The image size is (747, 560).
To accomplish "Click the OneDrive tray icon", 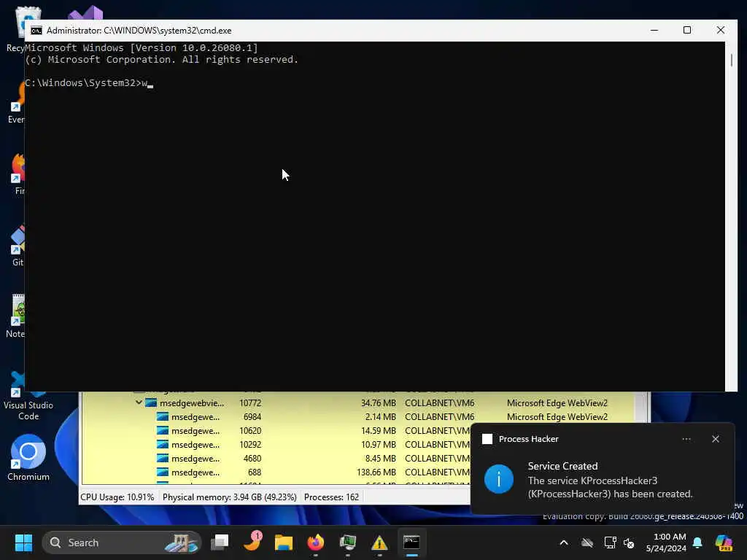I will coord(587,542).
